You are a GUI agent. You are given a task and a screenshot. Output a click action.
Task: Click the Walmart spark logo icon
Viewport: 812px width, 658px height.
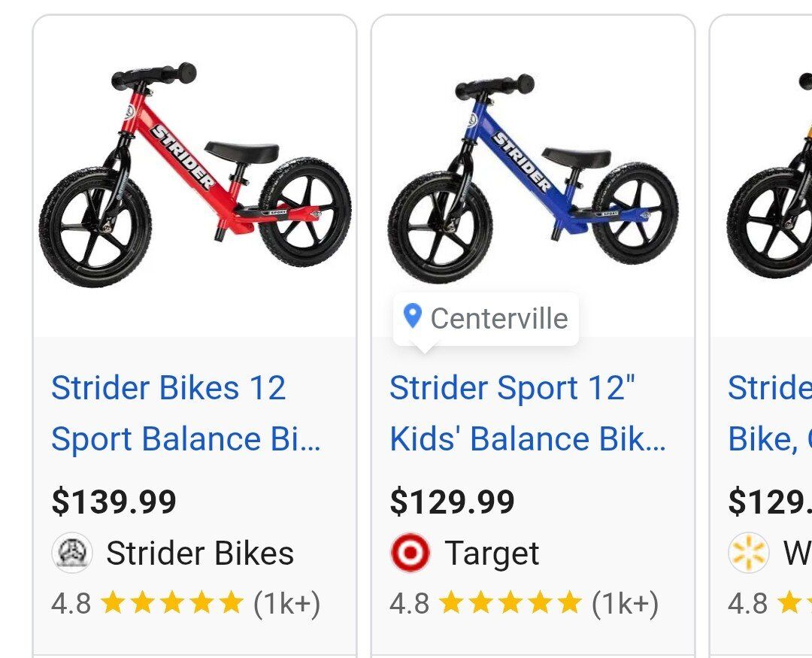tap(749, 553)
